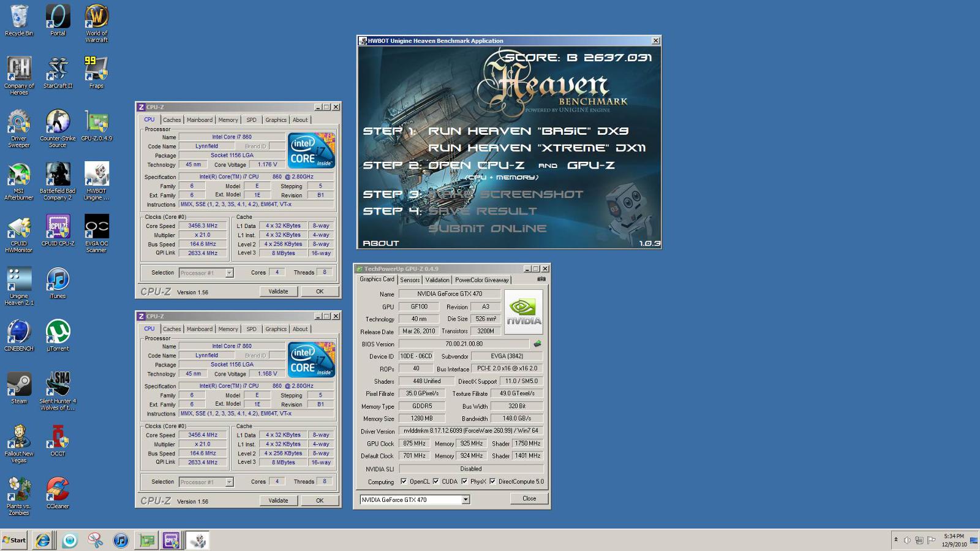The width and height of the screenshot is (980, 551).
Task: Click Close button in GPU-Z
Action: (x=529, y=498)
